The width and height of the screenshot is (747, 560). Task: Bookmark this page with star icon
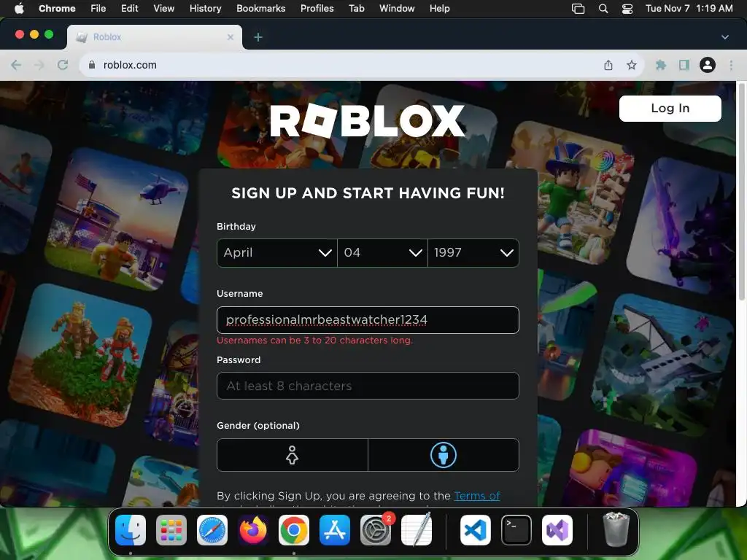[632, 65]
